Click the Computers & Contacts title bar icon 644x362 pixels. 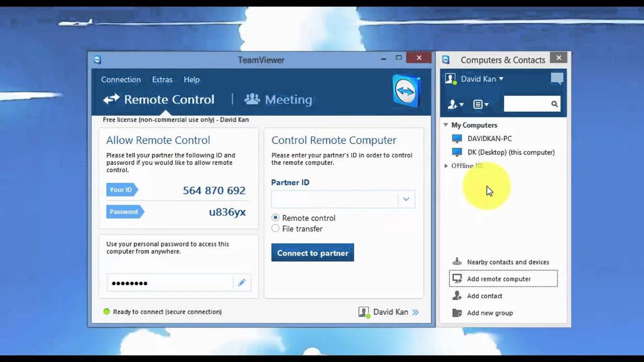(446, 60)
